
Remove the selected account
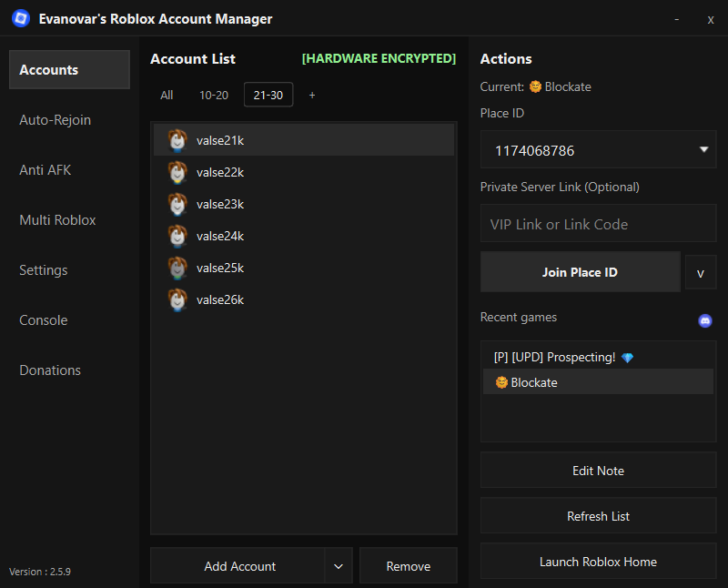tap(408, 566)
